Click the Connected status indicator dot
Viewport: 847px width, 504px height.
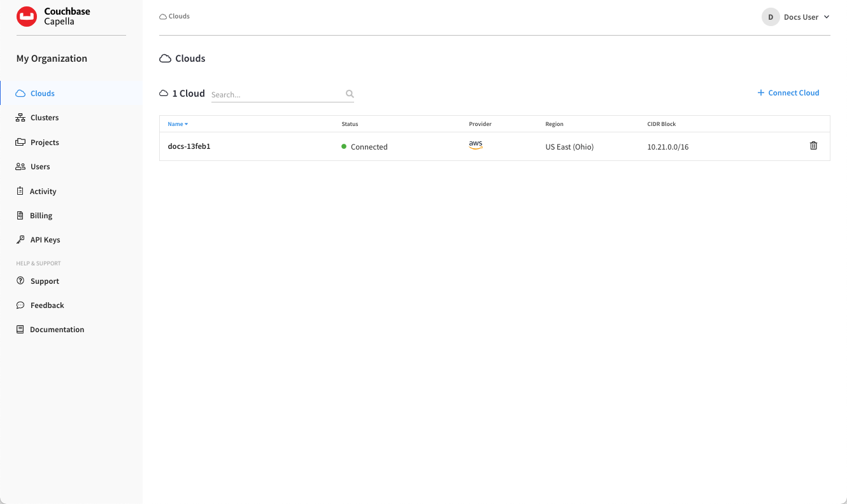click(x=344, y=146)
